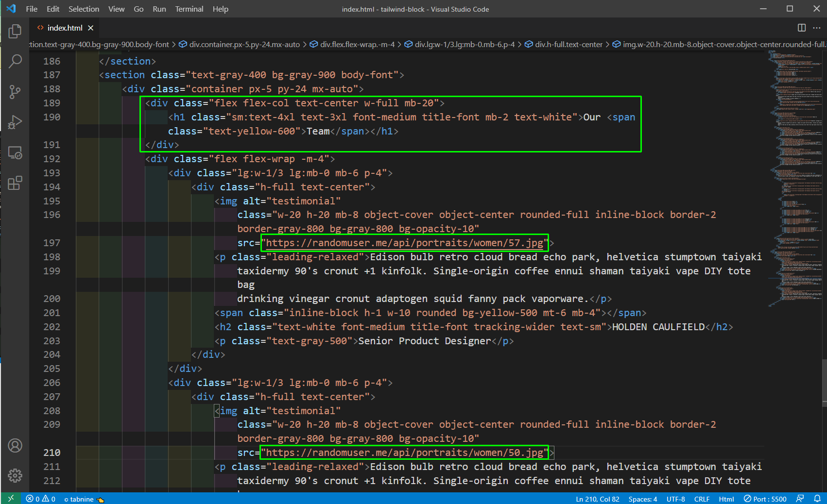The width and height of the screenshot is (827, 504).
Task: Show notifications with the bell icon
Action: (817, 499)
